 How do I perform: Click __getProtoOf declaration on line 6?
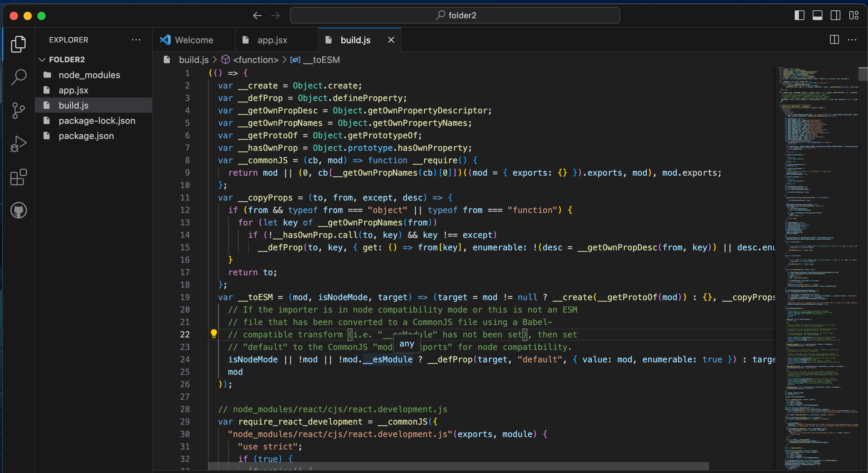(x=268, y=135)
